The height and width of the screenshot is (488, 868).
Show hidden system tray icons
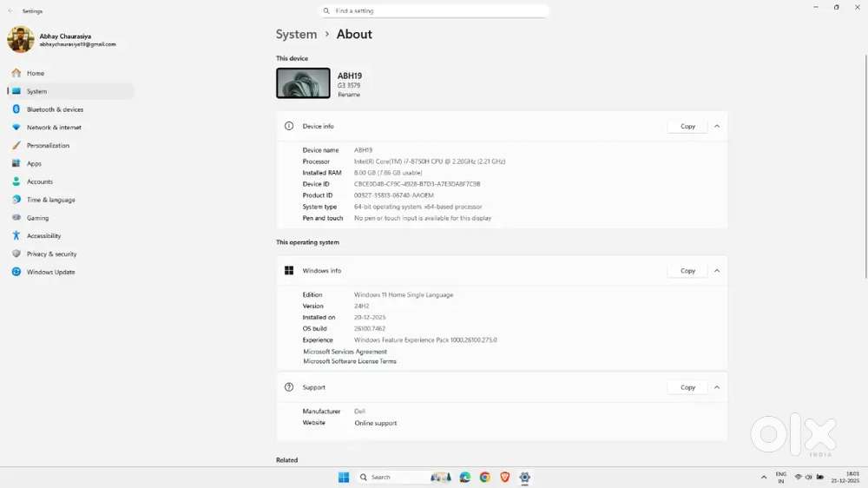[x=762, y=477]
